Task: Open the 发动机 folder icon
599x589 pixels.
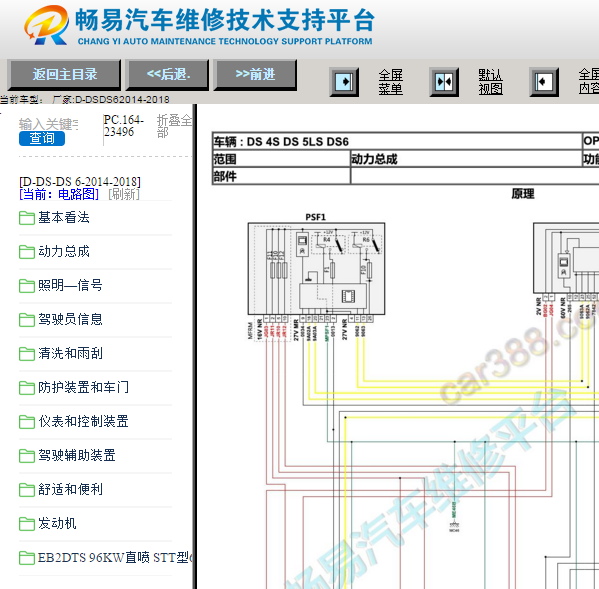Action: tap(27, 524)
